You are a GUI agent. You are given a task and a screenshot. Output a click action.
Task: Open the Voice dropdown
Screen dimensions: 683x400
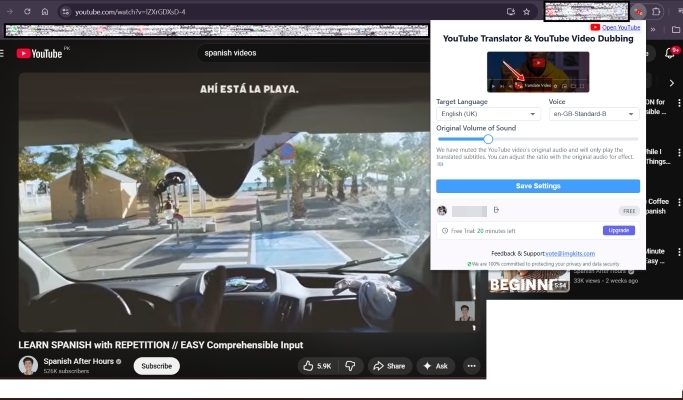pos(594,114)
